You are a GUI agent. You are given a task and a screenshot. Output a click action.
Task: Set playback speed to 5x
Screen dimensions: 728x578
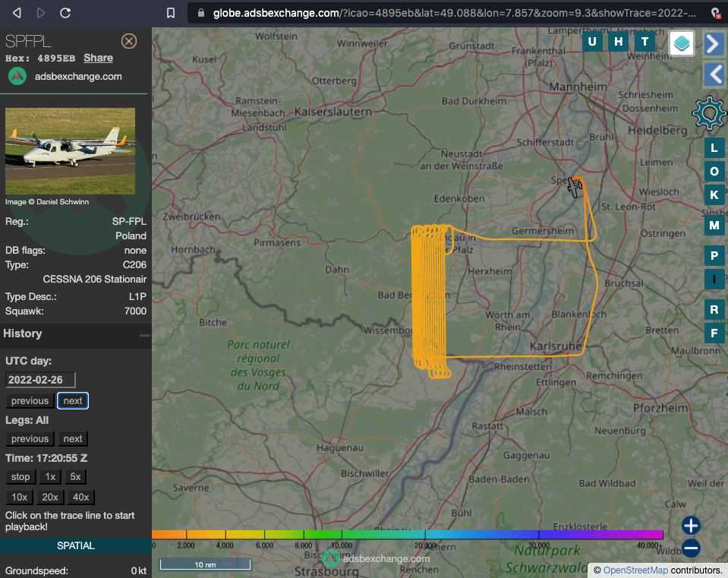[75, 477]
